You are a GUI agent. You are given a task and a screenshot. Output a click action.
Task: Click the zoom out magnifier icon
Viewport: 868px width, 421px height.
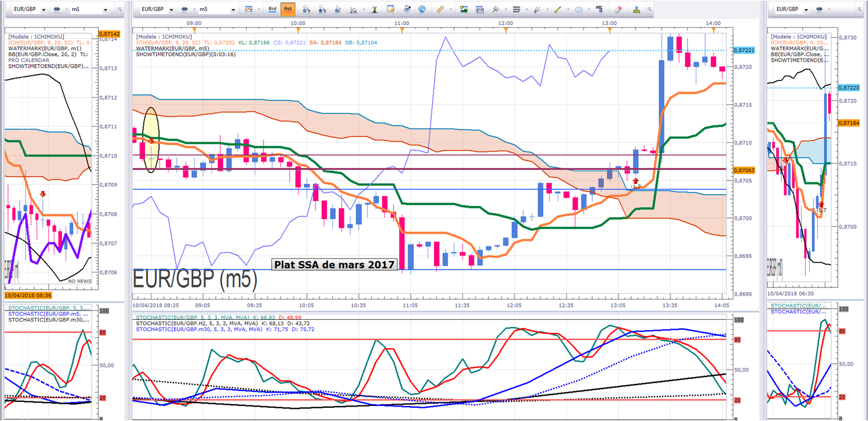coord(321,9)
